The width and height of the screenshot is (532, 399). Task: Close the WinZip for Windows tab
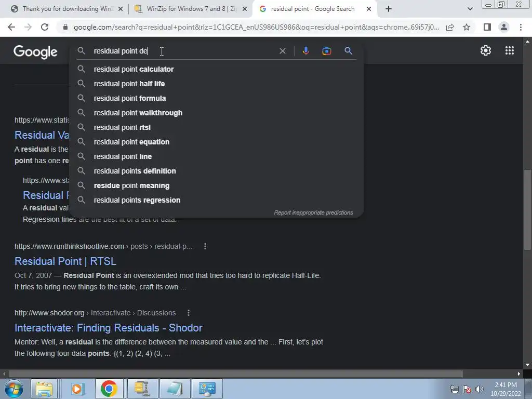(x=245, y=9)
